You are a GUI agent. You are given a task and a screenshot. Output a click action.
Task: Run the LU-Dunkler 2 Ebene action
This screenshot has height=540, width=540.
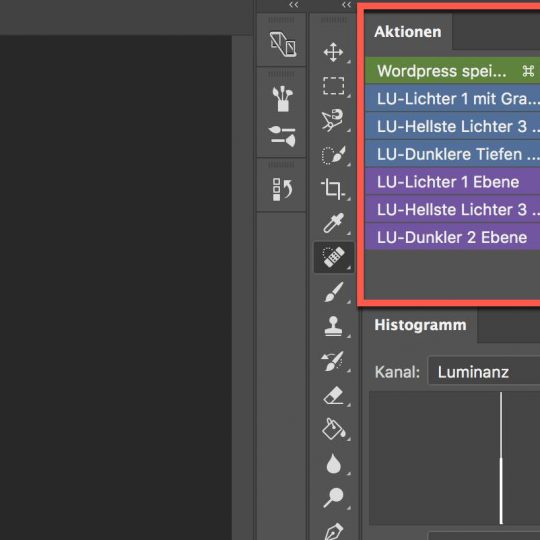point(453,237)
